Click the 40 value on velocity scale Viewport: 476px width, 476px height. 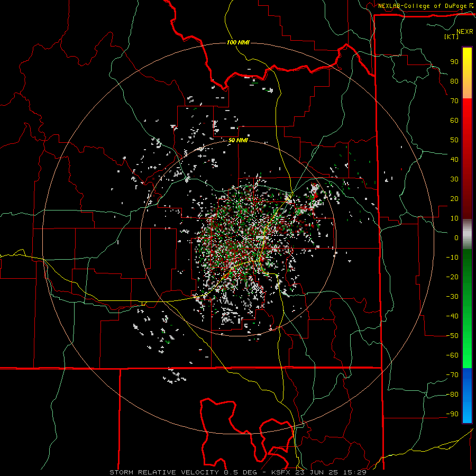click(454, 159)
